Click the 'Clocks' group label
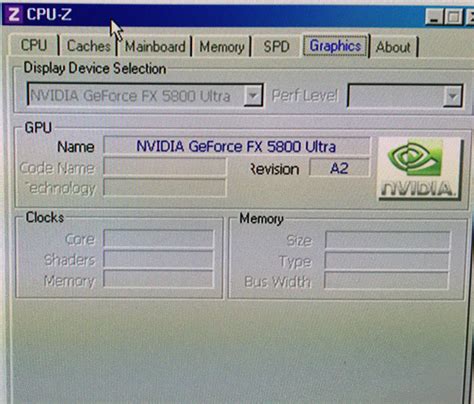Viewport: 474px width, 404px height. [x=45, y=217]
